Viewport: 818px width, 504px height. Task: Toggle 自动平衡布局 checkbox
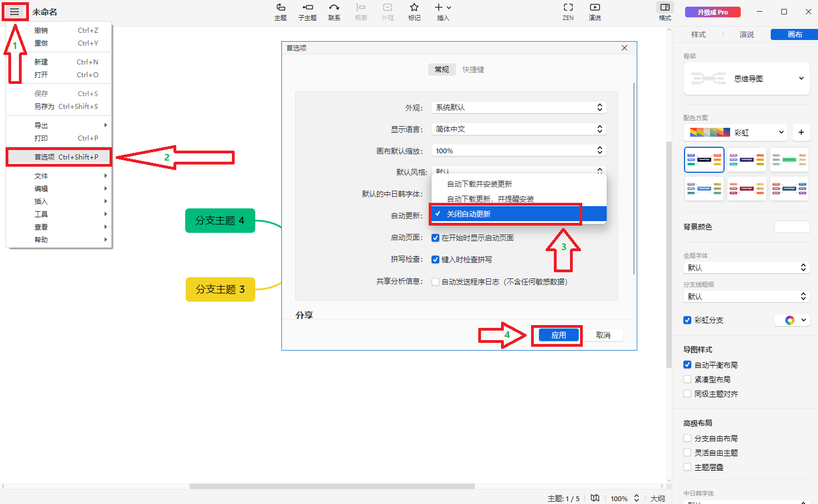click(x=687, y=365)
